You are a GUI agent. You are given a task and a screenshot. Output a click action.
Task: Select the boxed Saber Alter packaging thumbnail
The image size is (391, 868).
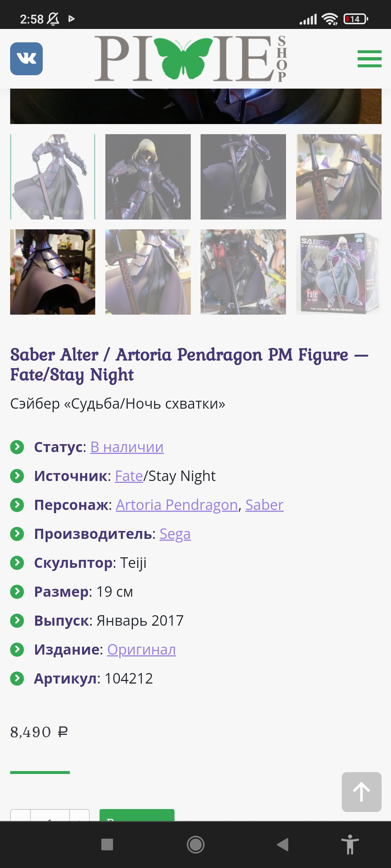(339, 272)
